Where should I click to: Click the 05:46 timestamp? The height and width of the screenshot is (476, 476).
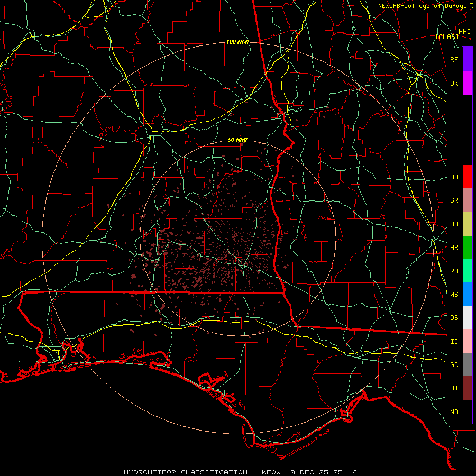point(344,472)
